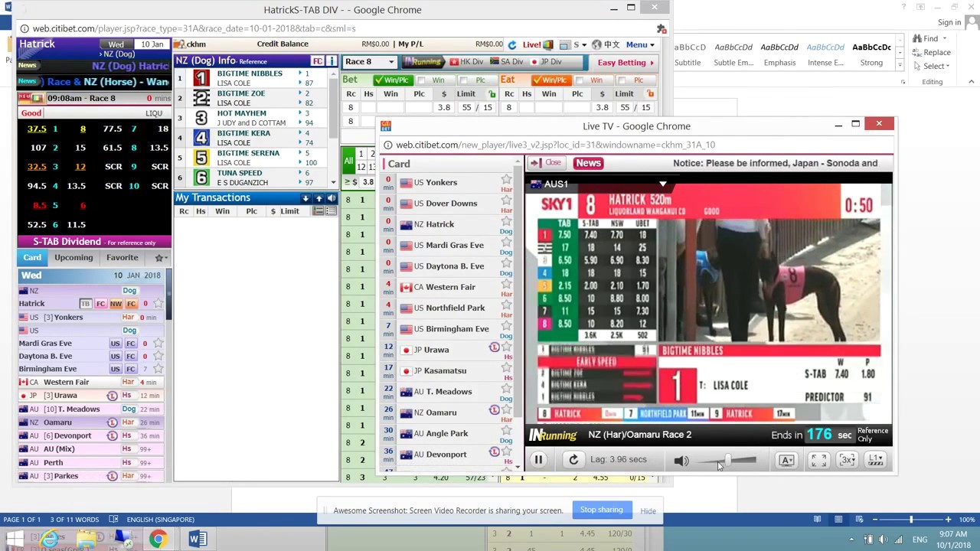Click the NW badge on Hatrick row

coord(116,304)
